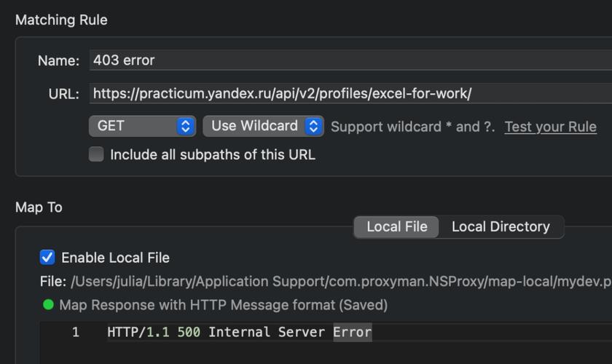Click line number 1 in editor gutter
This screenshot has width=612, height=364.
point(75,333)
